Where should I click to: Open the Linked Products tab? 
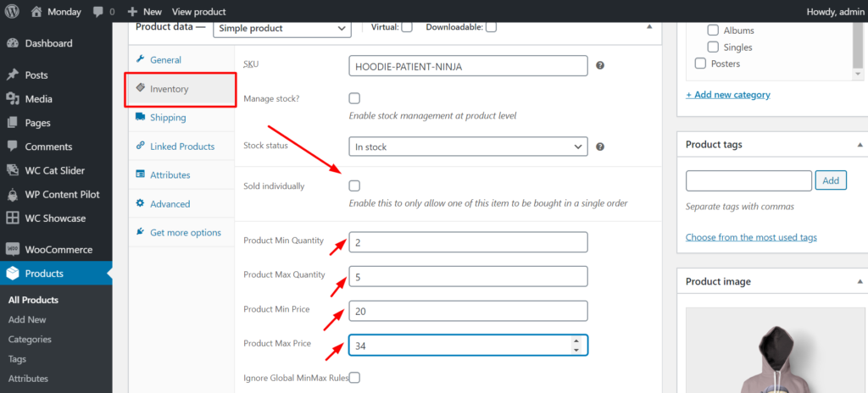tap(181, 147)
